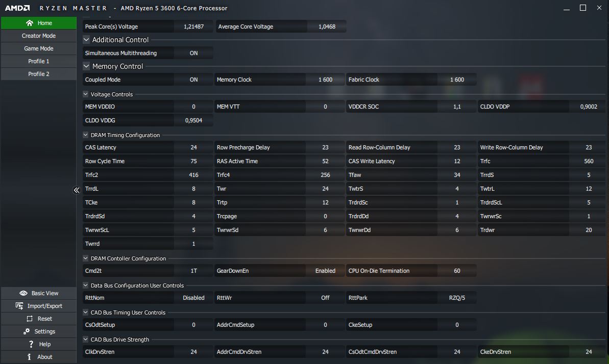Collapse the Additional Control section
This screenshot has width=609, height=364.
pyautogui.click(x=86, y=40)
